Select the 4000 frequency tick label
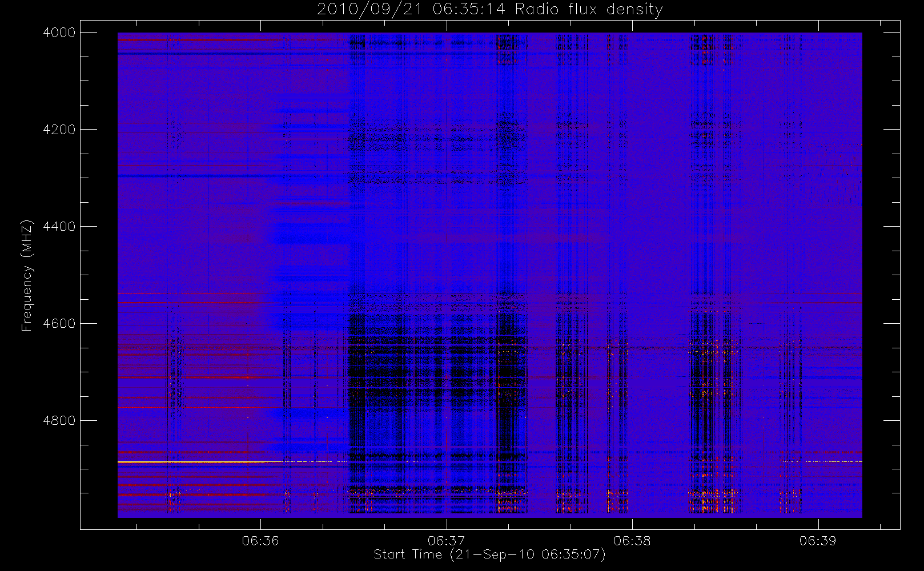Viewport: 924px width, 571px height. point(59,33)
